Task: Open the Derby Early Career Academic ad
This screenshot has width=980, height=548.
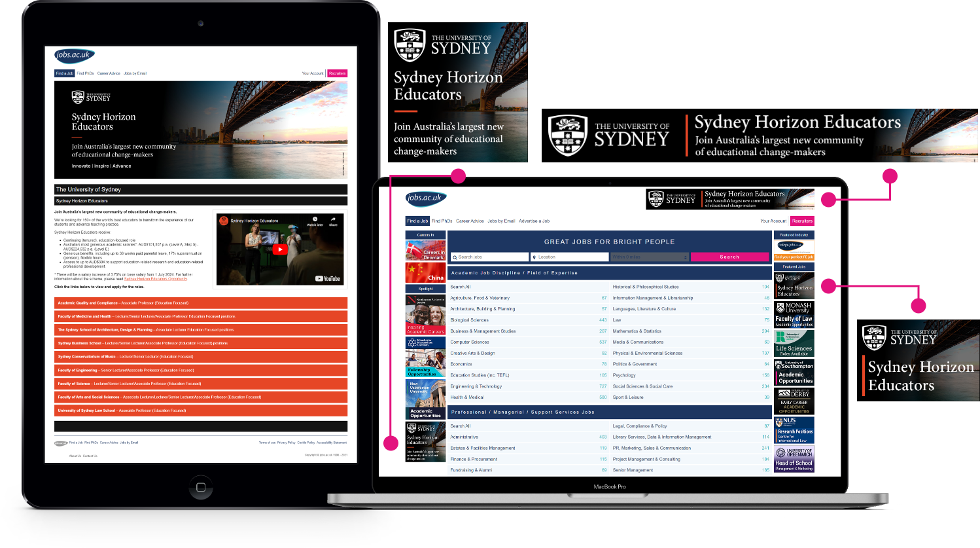Action: (794, 401)
